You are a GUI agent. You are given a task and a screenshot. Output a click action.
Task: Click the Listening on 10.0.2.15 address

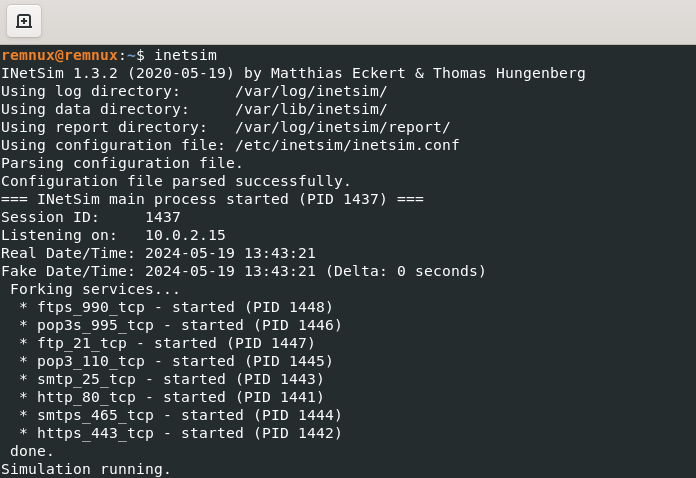point(185,235)
